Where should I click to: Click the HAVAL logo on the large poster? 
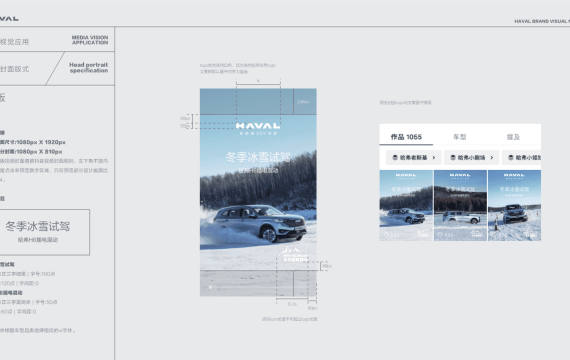(258, 126)
